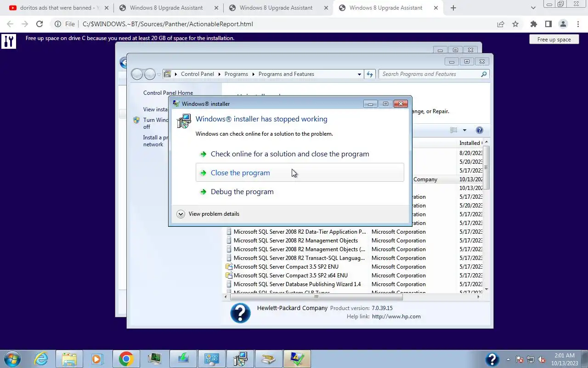Image resolution: width=588 pixels, height=368 pixels.
Task: Click the Installed On column header
Action: [x=470, y=143]
